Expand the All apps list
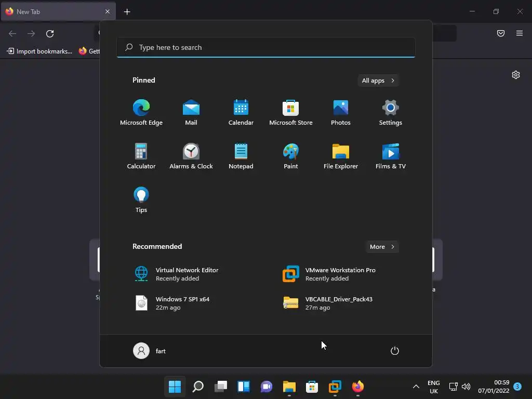Screen dimensions: 532x399 tap(378, 81)
